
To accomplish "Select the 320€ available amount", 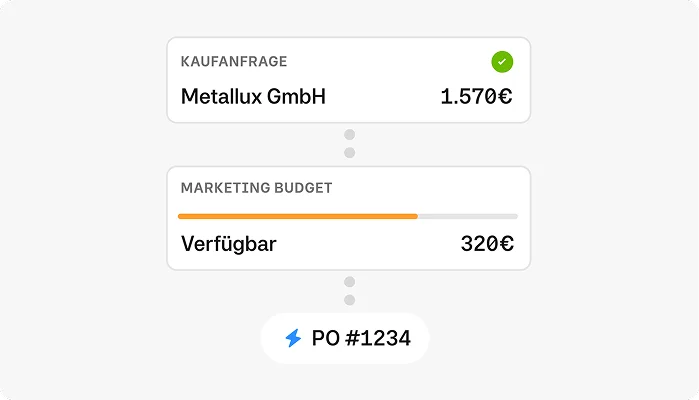I will (487, 244).
